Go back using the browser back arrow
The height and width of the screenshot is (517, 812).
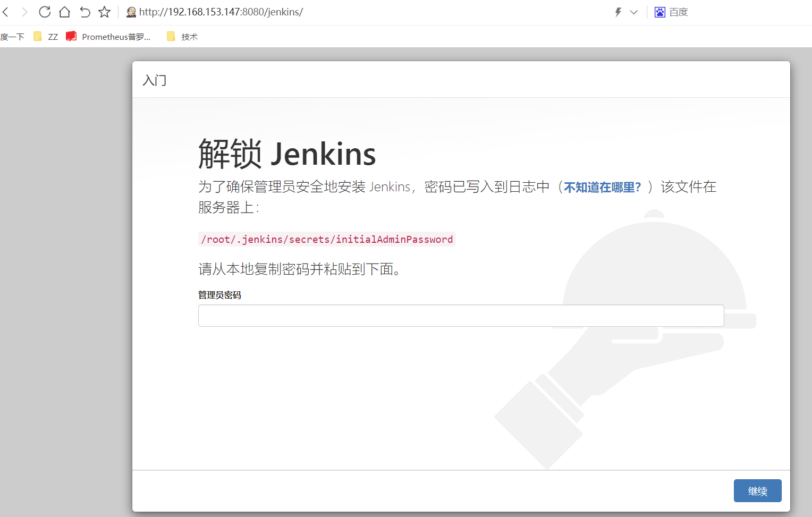pos(6,12)
